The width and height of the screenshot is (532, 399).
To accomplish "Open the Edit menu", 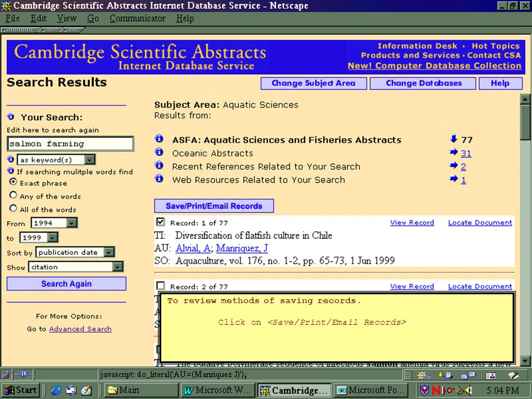I will [x=38, y=18].
